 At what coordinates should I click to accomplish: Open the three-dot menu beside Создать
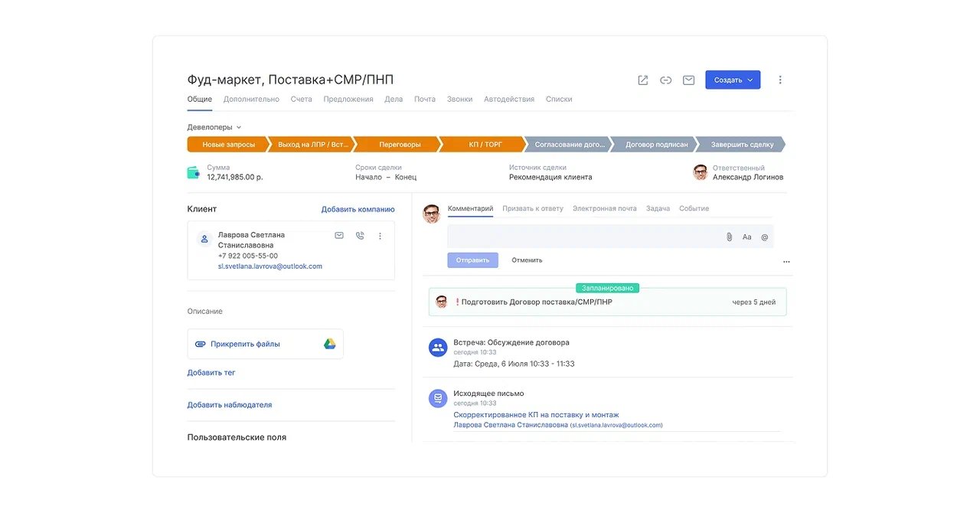tap(780, 80)
